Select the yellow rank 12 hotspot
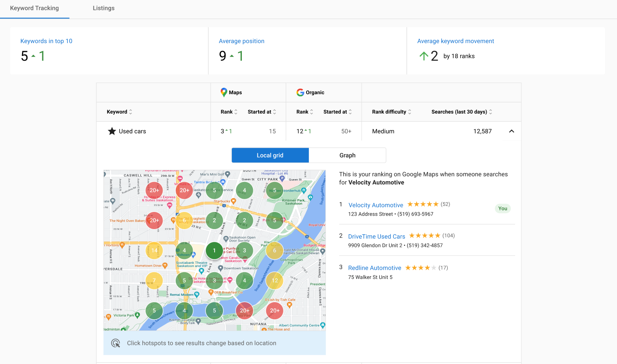Image resolution: width=617 pixels, height=364 pixels. click(x=275, y=281)
